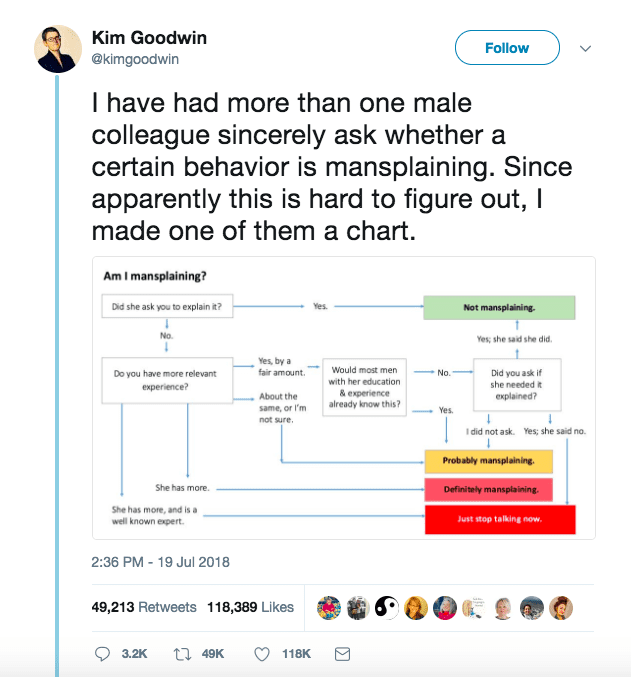631x677 pixels.
Task: Open Kim Goodwin's profile picture
Action: point(58,49)
